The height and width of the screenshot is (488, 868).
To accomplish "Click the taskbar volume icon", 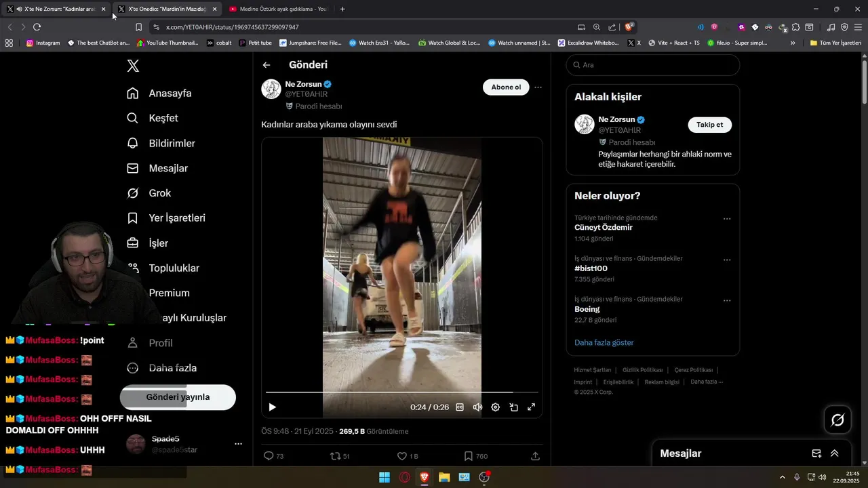I will [x=823, y=477].
